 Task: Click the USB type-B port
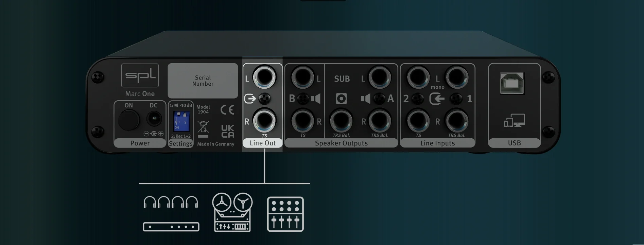click(x=512, y=83)
